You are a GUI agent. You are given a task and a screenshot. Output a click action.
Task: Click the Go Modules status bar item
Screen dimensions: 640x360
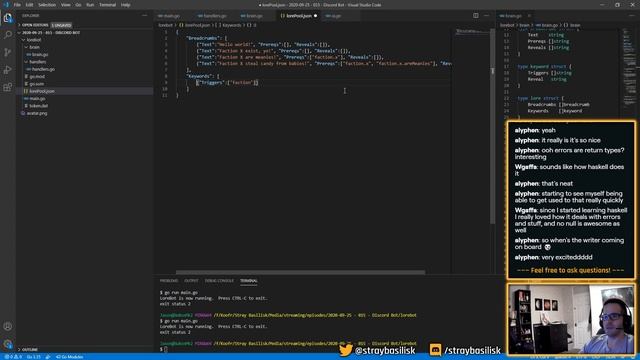[69, 357]
